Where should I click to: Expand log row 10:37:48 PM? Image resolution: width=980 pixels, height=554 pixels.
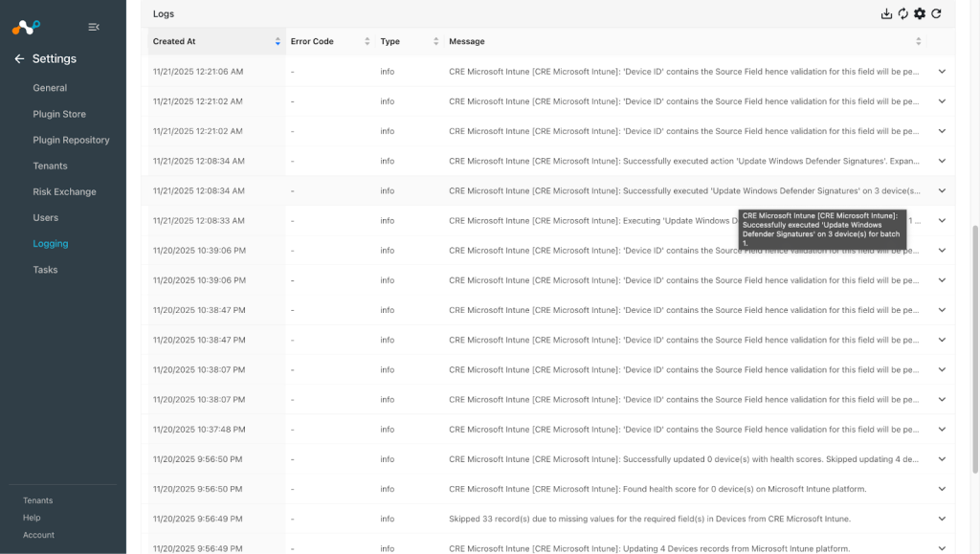942,430
